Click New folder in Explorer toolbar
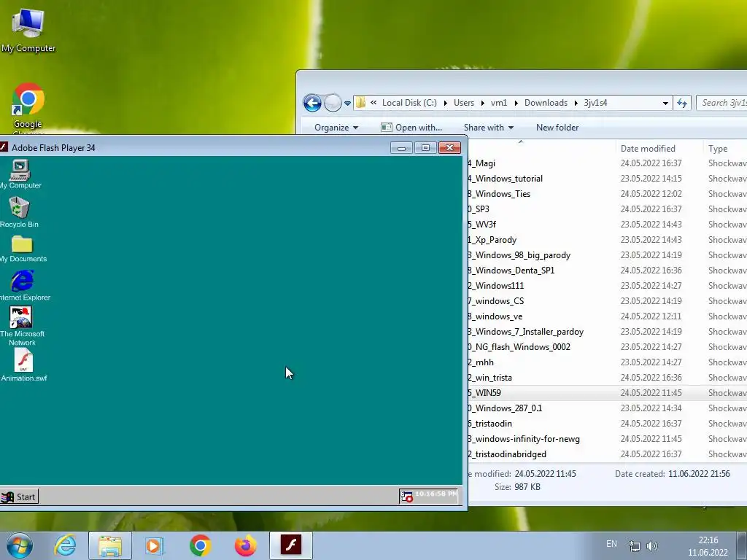Screen dimensions: 747x560 (557, 128)
